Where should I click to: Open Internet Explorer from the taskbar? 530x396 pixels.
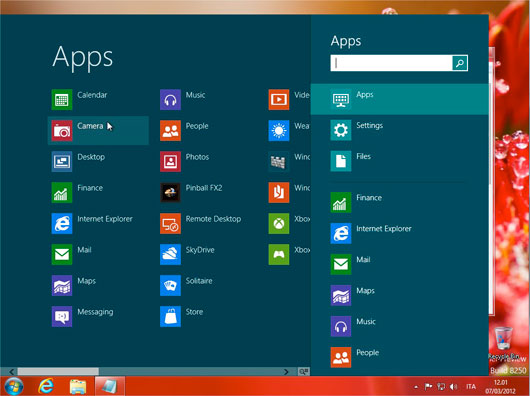pos(46,386)
